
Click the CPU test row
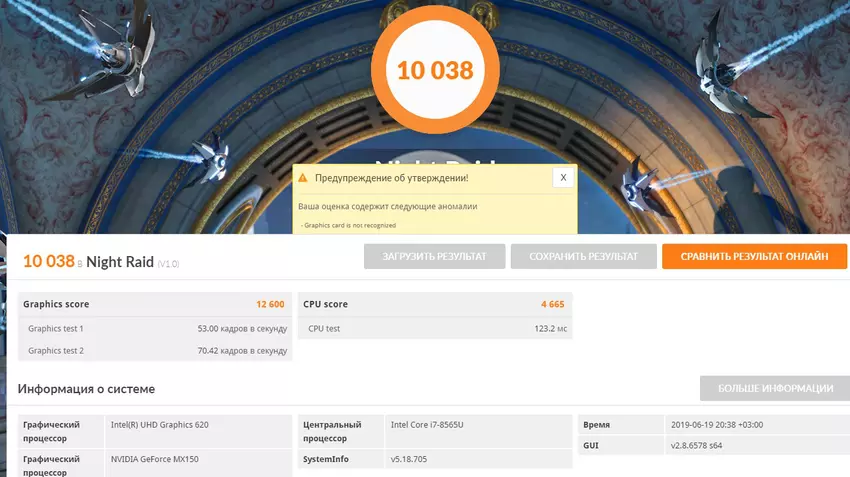tap(434, 328)
